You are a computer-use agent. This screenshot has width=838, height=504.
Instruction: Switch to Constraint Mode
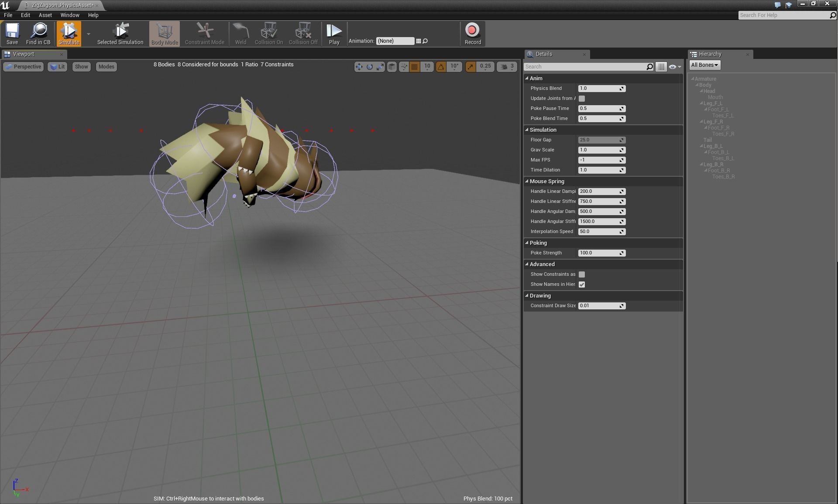point(204,34)
